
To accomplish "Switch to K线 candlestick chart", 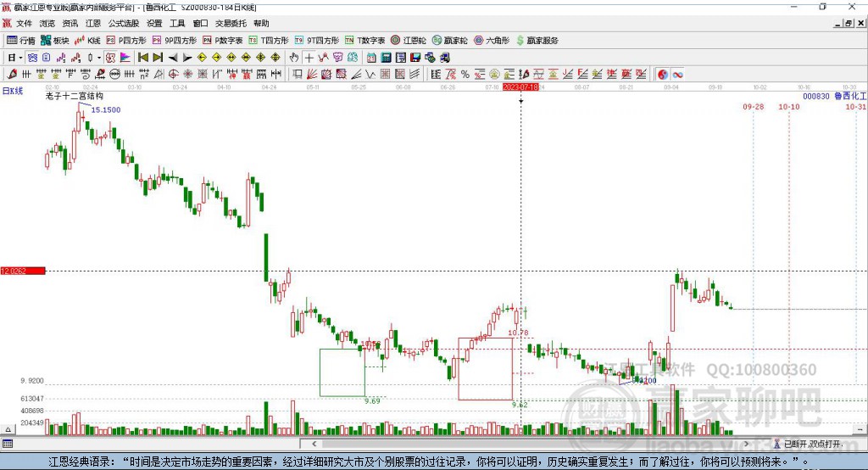I will [87, 41].
